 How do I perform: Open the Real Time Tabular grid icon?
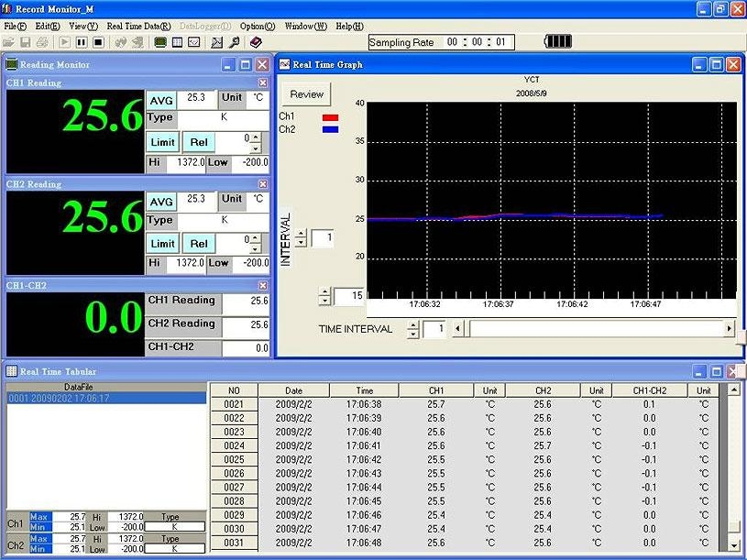coord(176,41)
